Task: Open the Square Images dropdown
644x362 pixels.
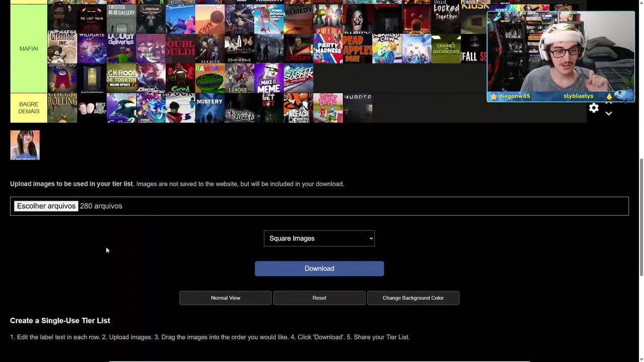Action: pyautogui.click(x=319, y=238)
